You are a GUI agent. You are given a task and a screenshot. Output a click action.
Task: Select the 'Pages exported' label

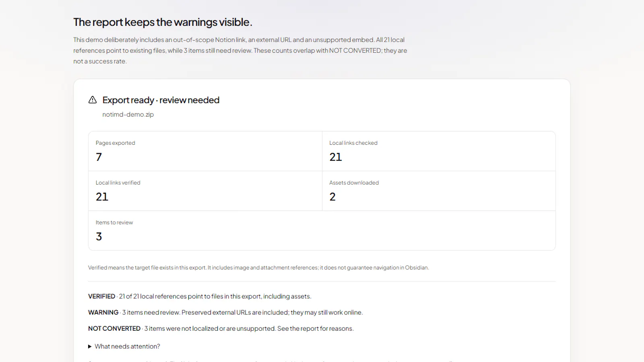115,143
